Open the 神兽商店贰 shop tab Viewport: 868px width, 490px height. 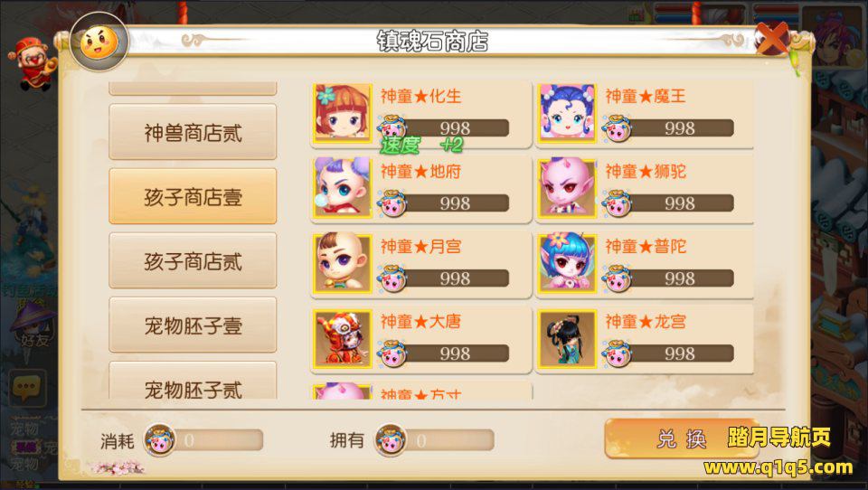pos(193,132)
